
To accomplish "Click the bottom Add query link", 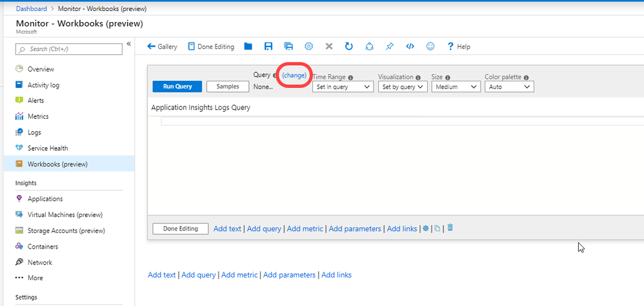I will [x=198, y=275].
